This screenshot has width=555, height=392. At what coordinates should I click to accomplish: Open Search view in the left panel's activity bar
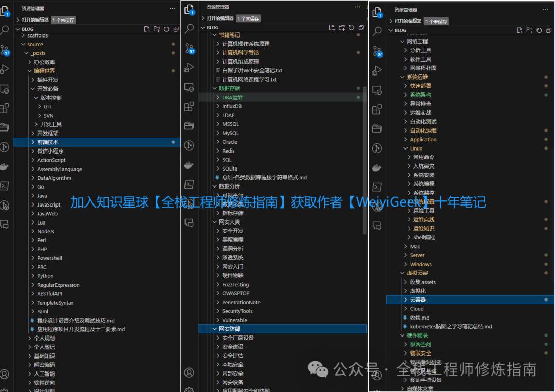(5, 30)
